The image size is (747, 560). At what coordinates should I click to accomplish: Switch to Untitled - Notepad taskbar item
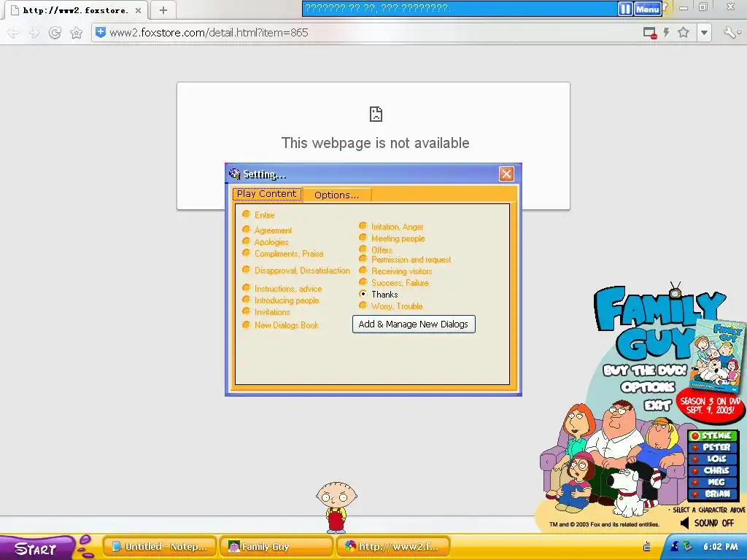pos(160,547)
